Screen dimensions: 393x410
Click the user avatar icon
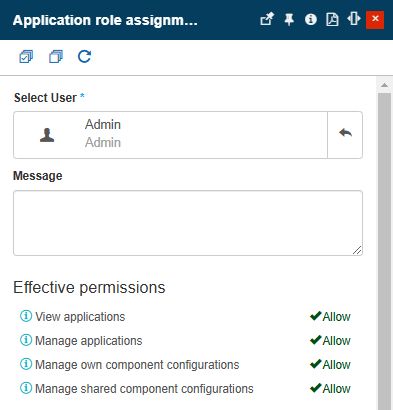pyautogui.click(x=47, y=135)
